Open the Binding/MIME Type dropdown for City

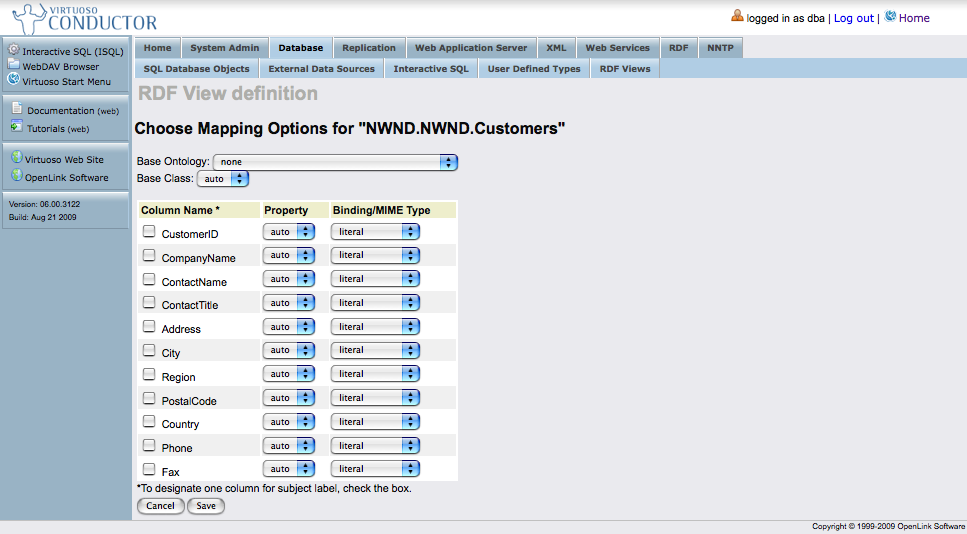pos(375,351)
